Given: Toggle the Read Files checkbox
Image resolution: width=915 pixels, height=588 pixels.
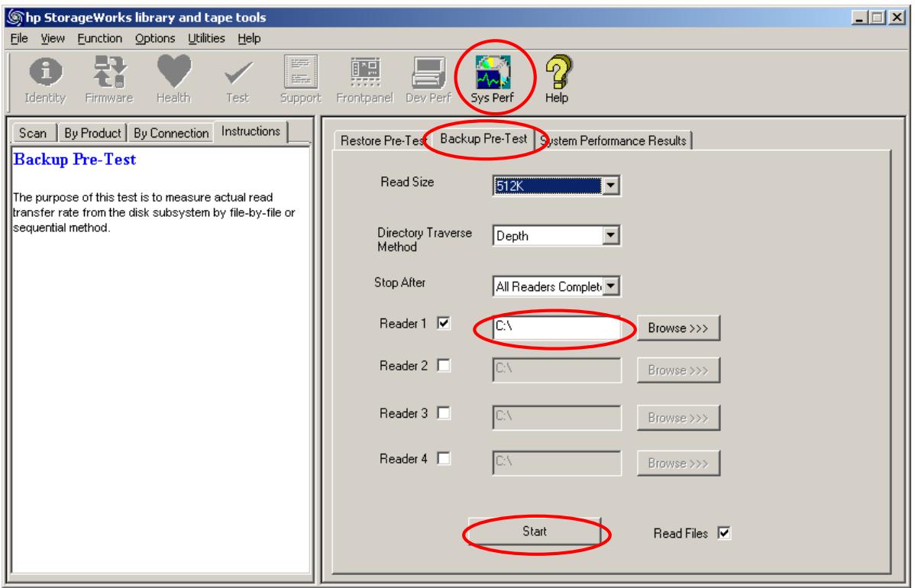Looking at the screenshot, I should [723, 532].
